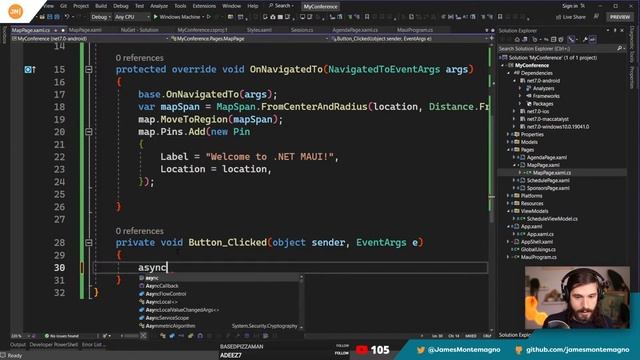Viewport: 640px width, 360px height.
Task: Toggle Sync with Active Document in Solution Explorer
Action: point(546,40)
